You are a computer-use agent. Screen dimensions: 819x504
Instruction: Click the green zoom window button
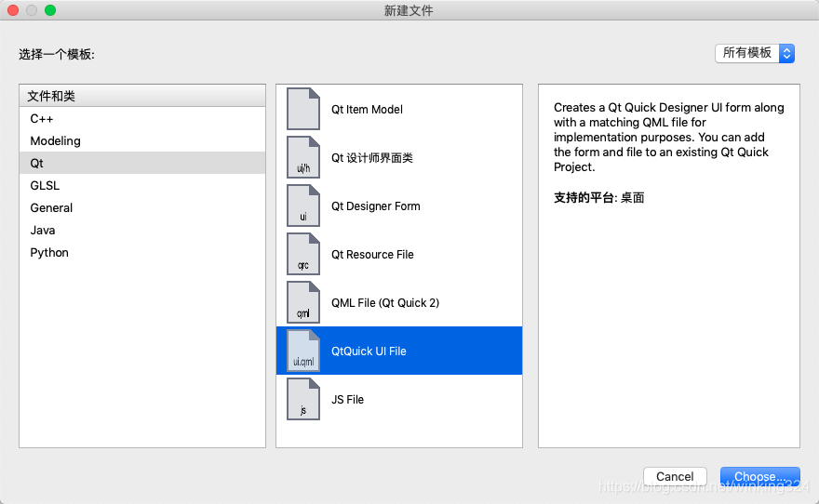(50, 10)
